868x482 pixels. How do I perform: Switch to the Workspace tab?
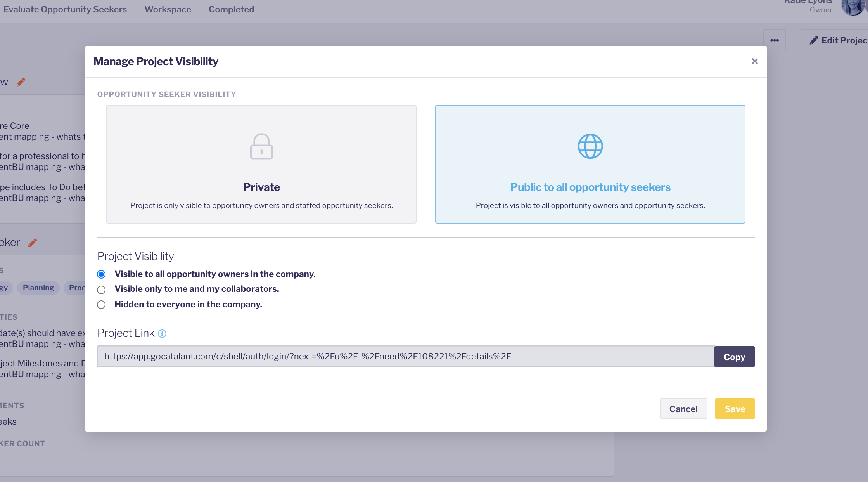168,9
